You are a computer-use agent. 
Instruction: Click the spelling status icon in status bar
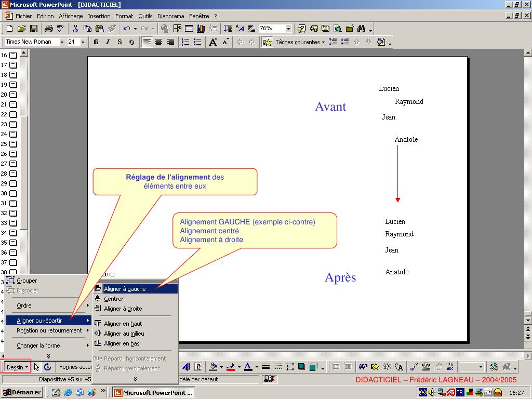pyautogui.click(x=269, y=379)
